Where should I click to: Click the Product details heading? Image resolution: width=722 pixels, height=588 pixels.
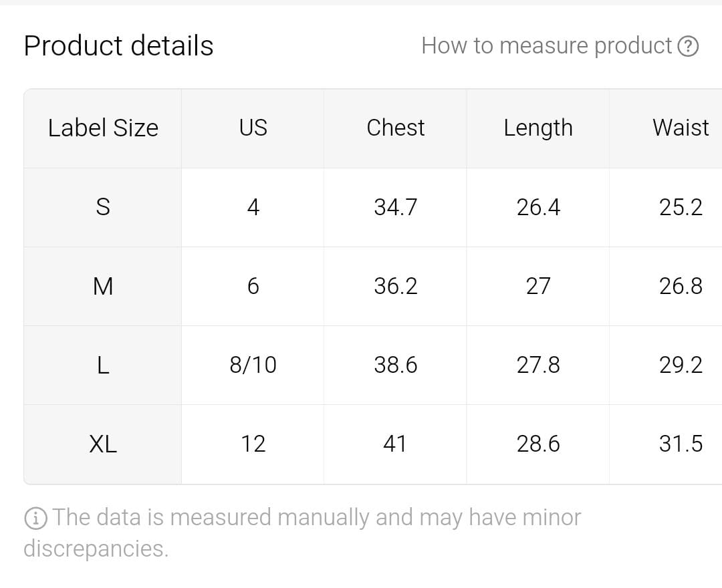point(118,46)
